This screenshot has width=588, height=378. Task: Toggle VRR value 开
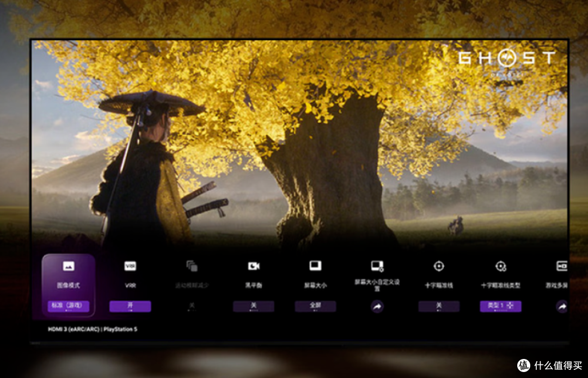point(130,306)
